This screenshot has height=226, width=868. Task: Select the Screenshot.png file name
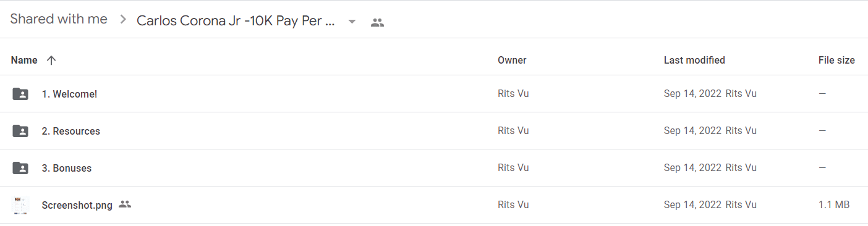[x=77, y=205]
